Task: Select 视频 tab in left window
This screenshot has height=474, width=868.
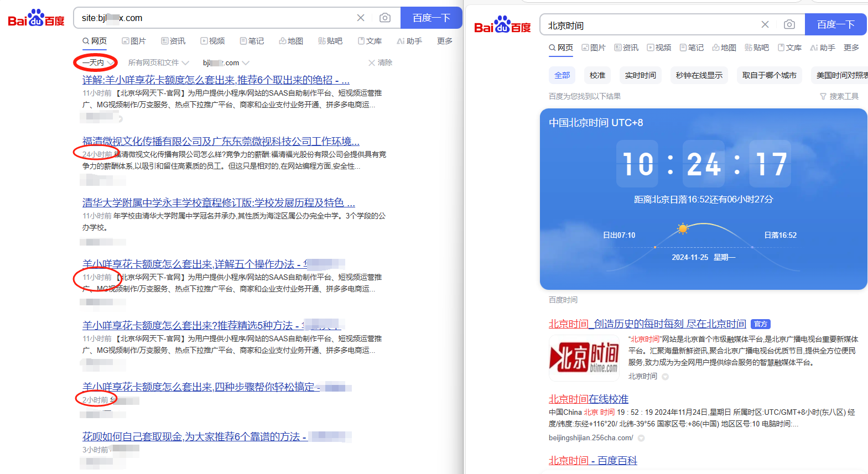Action: point(212,41)
